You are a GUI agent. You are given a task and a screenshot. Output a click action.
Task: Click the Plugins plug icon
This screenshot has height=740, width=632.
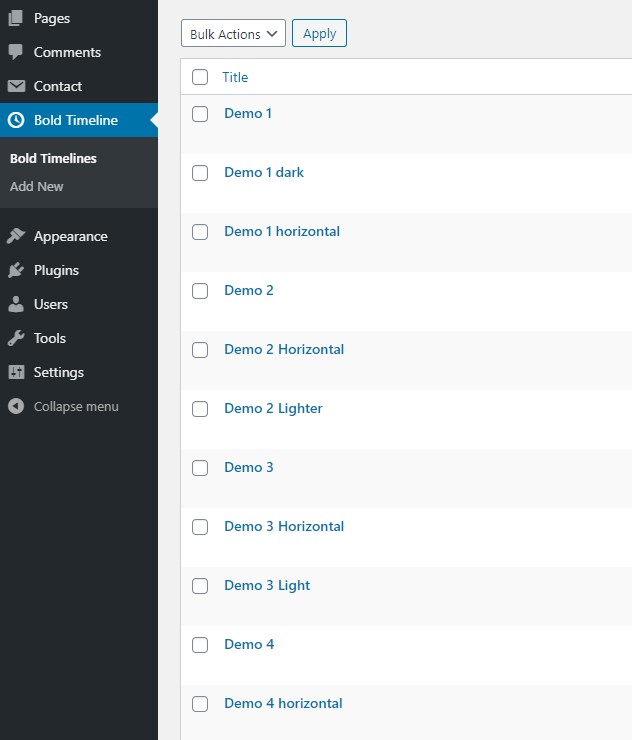pos(16,270)
